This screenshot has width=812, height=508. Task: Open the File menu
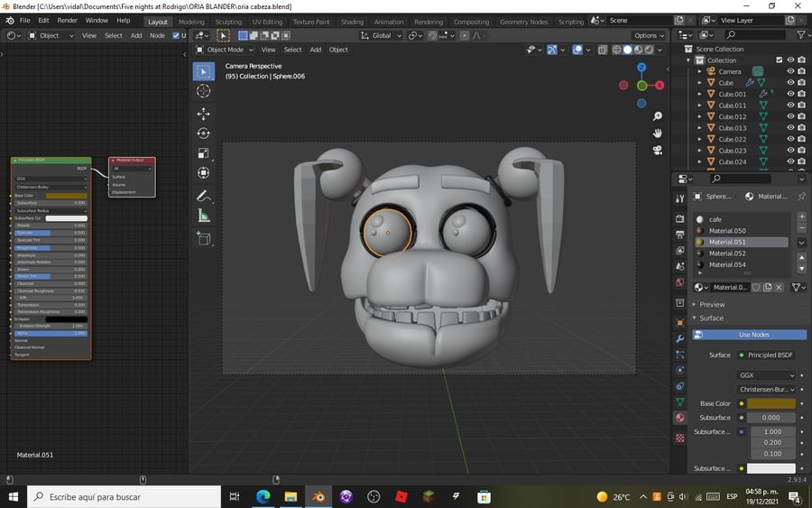point(25,21)
